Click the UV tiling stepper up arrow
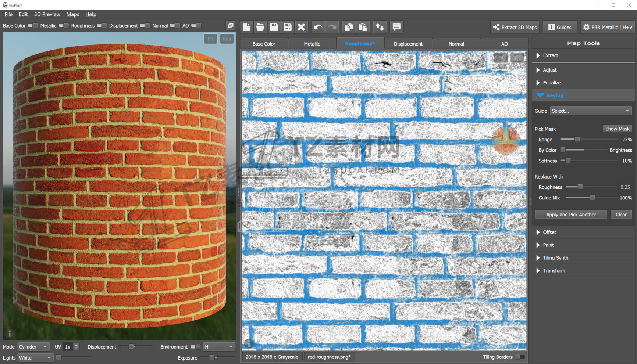 76,345
